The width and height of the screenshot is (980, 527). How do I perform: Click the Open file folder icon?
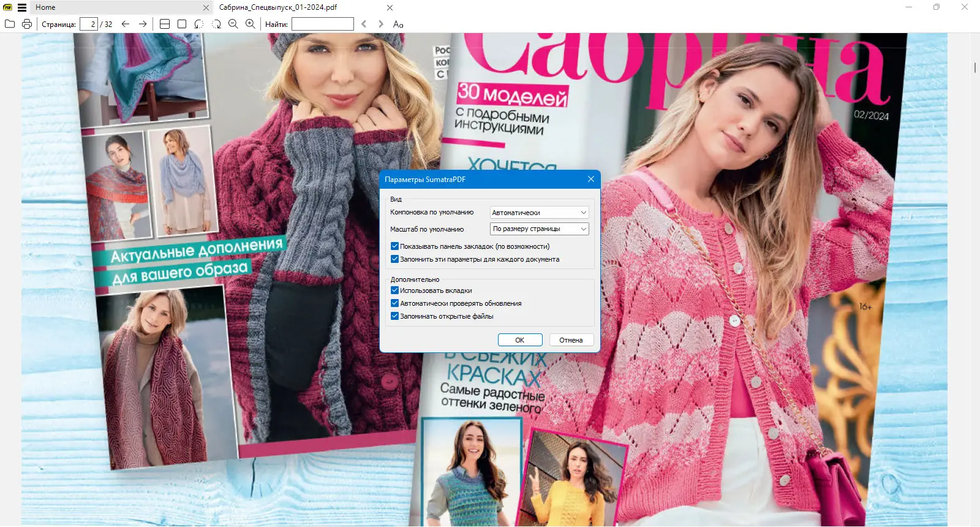pos(10,24)
